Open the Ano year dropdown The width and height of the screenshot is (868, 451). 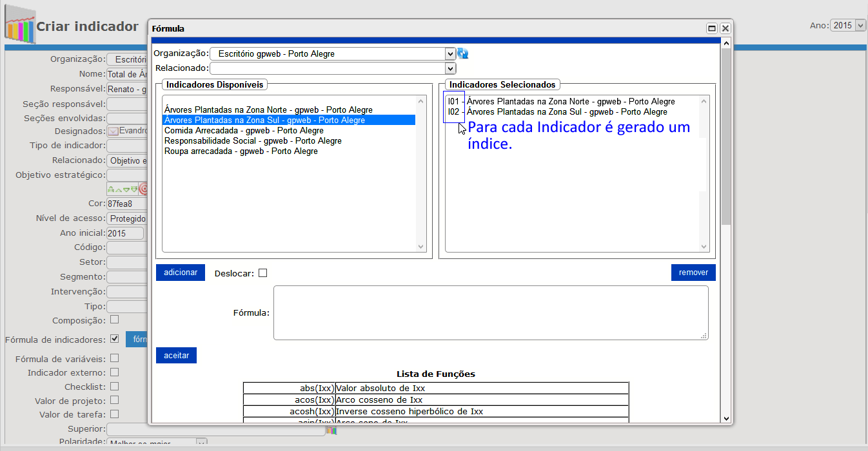tap(848, 26)
